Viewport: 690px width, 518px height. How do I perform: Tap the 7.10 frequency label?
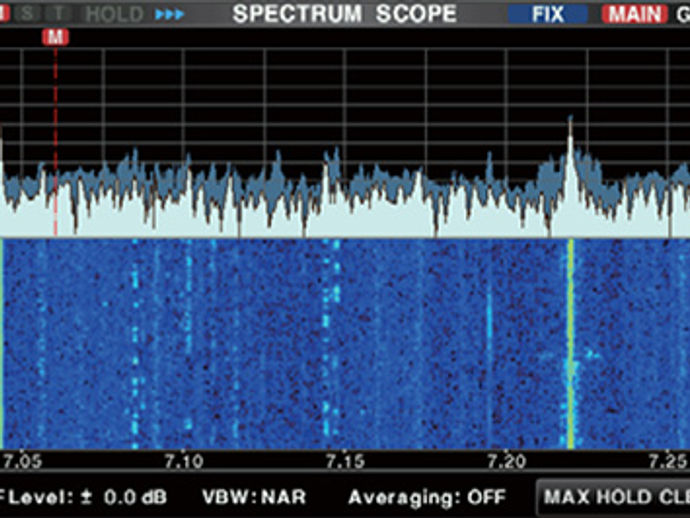[184, 461]
